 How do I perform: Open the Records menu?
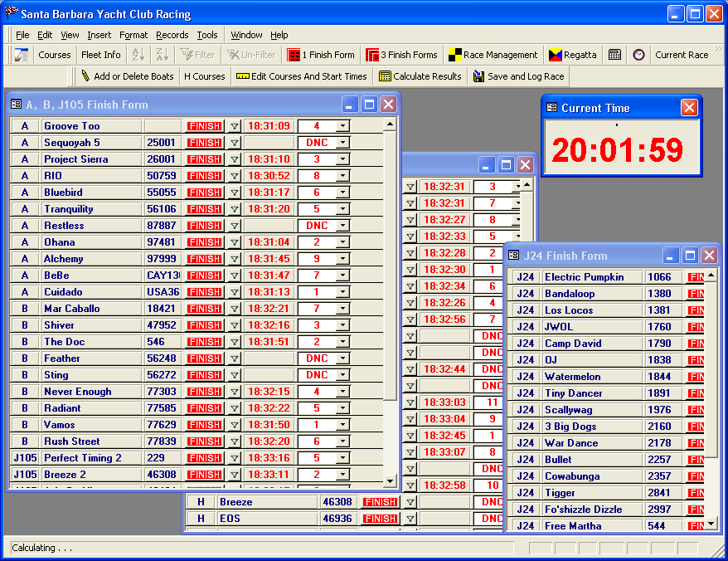(172, 35)
